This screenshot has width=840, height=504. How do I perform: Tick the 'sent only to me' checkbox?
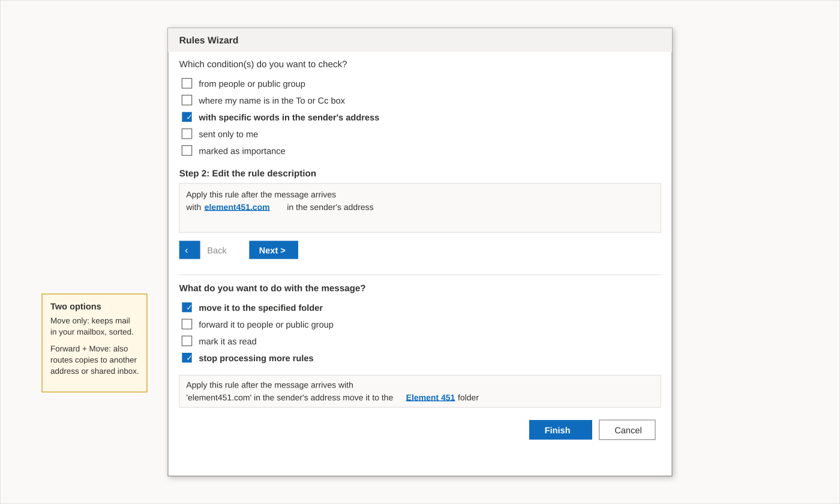187,134
